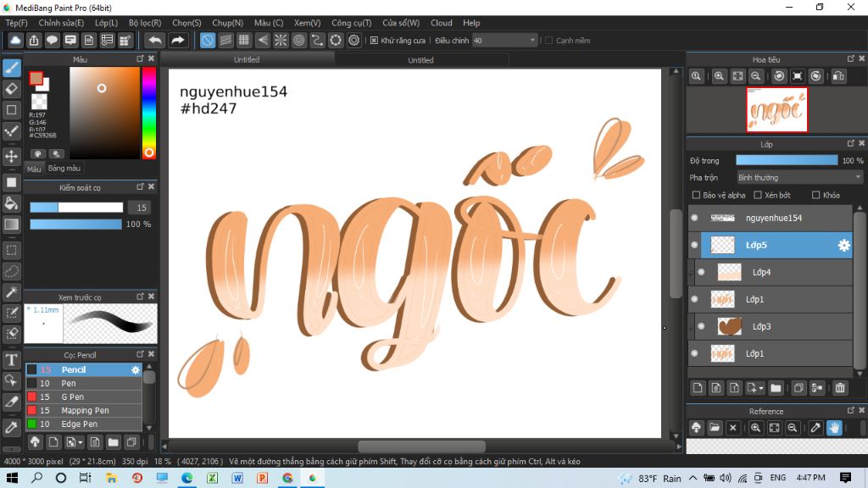The image size is (868, 488).
Task: Open the cloud icon in top toolbar
Action: 15,40
